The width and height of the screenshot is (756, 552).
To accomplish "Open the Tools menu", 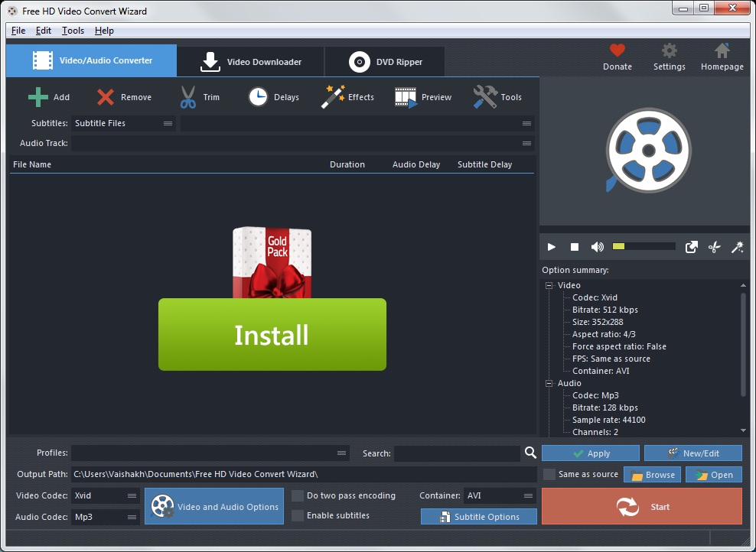I will tap(73, 31).
